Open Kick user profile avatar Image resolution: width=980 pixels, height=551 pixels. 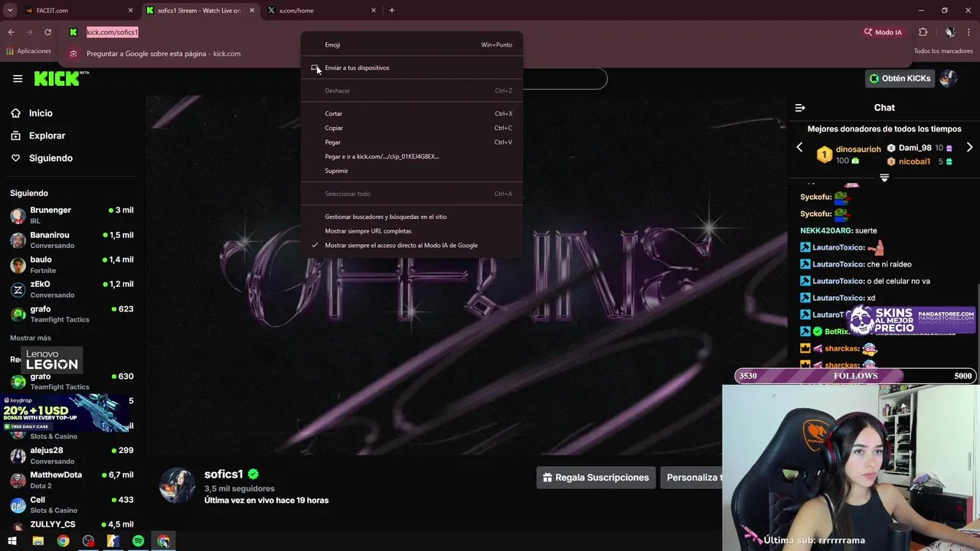(949, 78)
